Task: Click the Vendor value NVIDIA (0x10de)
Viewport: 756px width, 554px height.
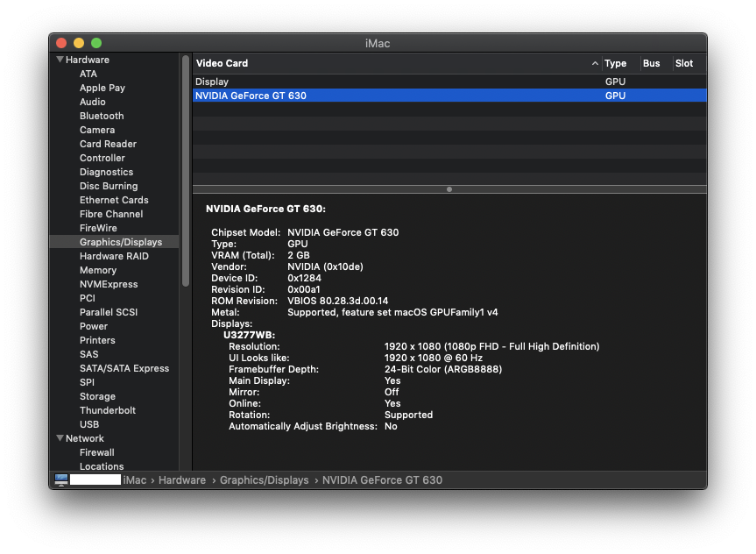Action: click(326, 266)
